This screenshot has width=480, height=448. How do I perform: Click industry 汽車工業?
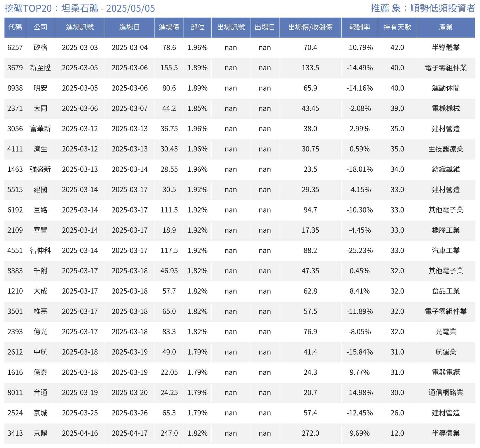[x=446, y=251]
